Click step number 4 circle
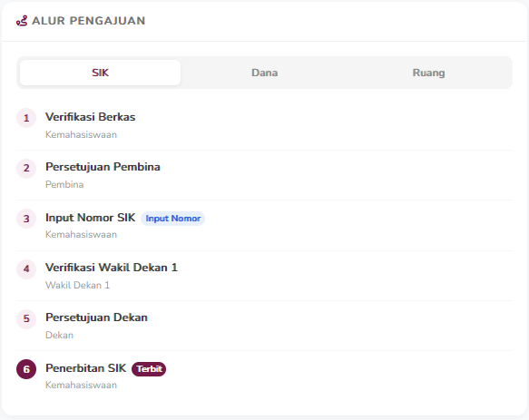 (26, 269)
